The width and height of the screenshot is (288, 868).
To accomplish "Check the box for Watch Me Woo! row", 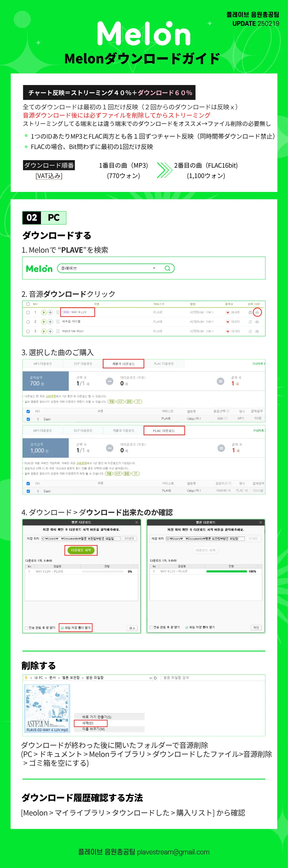I will point(28,331).
